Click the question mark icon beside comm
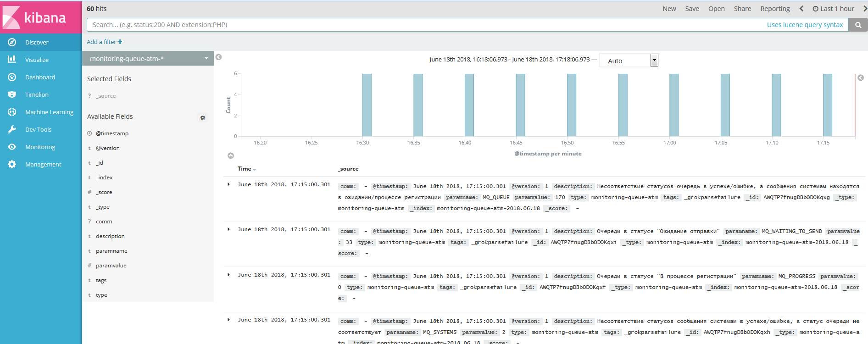Image resolution: width=868 pixels, height=344 pixels. (89, 222)
